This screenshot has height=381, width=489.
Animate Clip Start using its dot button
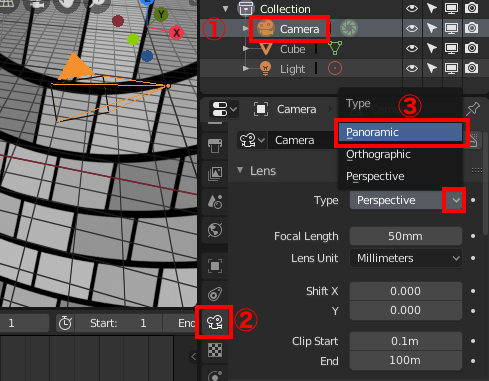473,341
